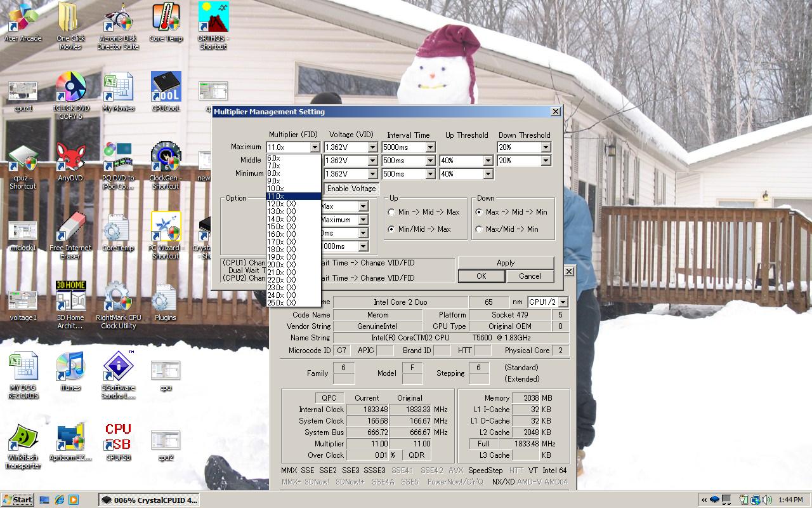Open MY DOG RECORDS spreadsheet
Viewport: 812px width, 508px height.
click(x=22, y=375)
